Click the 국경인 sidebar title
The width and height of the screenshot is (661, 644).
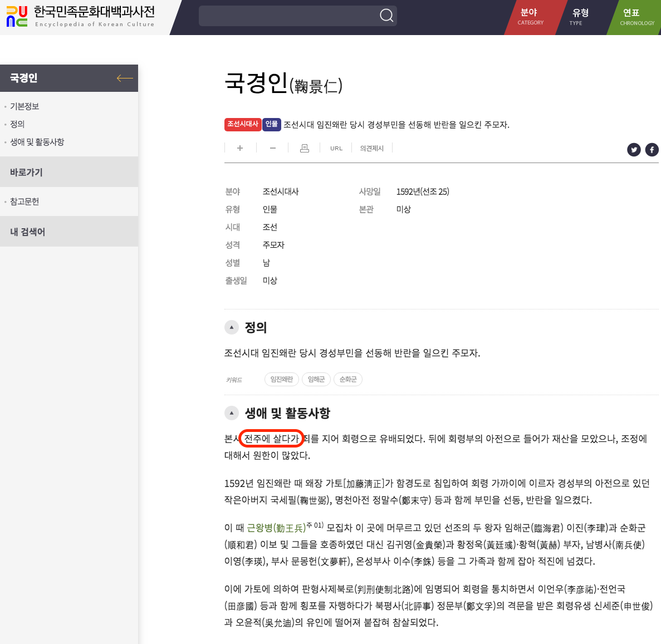point(24,78)
